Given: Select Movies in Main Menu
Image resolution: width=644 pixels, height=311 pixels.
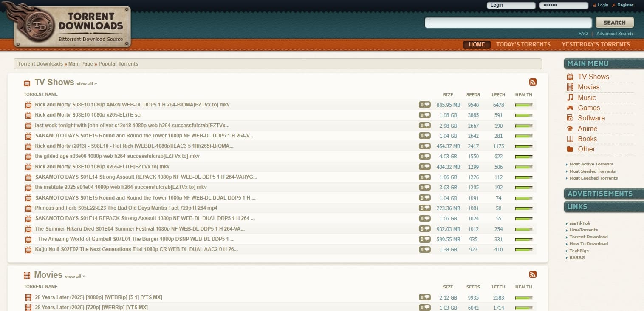Looking at the screenshot, I should [589, 87].
